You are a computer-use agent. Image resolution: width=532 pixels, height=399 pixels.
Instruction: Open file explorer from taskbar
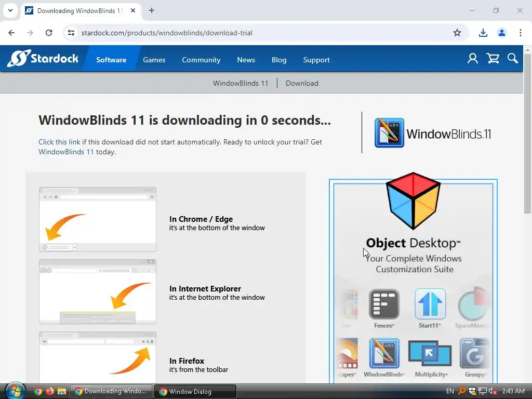click(61, 391)
